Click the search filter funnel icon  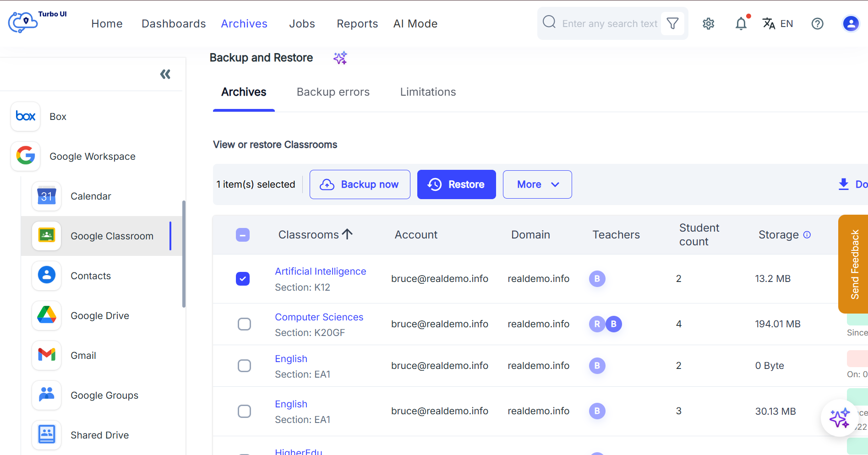click(x=672, y=23)
